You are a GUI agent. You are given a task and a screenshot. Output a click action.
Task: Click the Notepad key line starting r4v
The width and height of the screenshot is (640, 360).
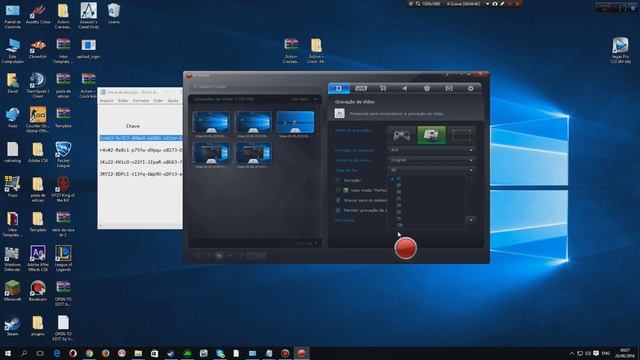coord(141,150)
